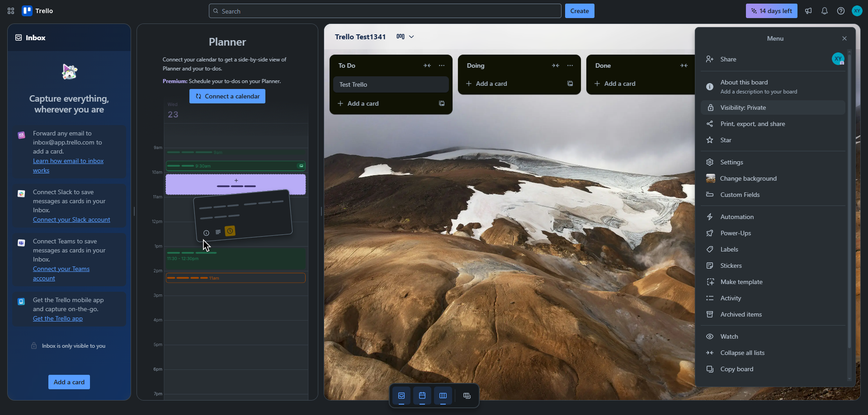Open Power-Ups
Viewport: 868px width, 415px height.
click(773, 233)
